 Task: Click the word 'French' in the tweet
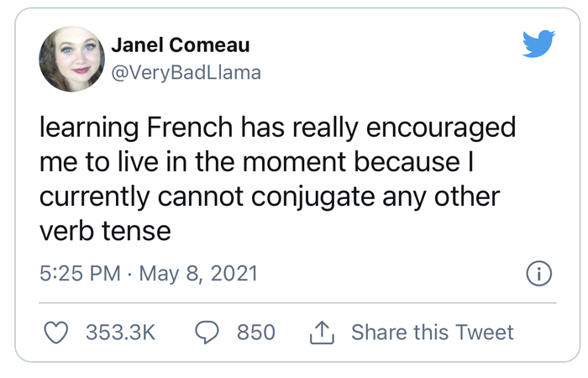coord(188,129)
